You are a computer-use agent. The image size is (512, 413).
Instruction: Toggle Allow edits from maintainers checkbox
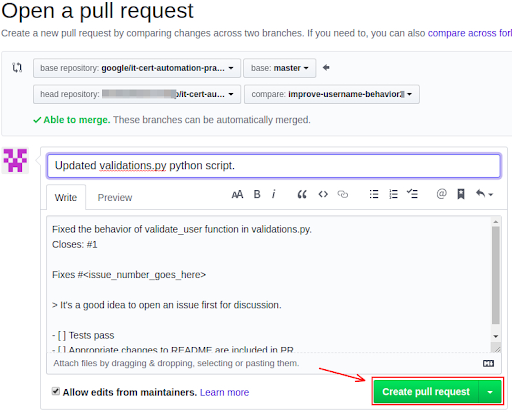coord(56,391)
